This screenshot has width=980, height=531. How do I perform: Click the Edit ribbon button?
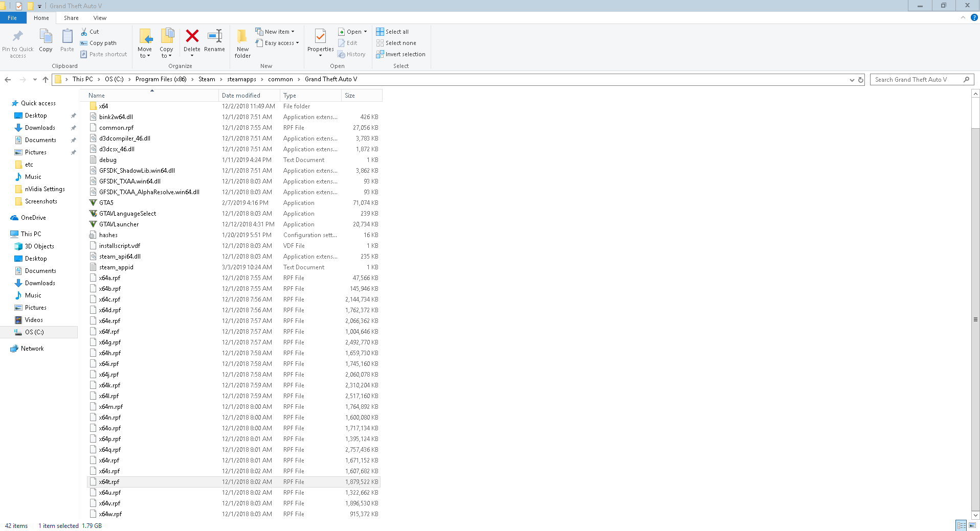348,43
